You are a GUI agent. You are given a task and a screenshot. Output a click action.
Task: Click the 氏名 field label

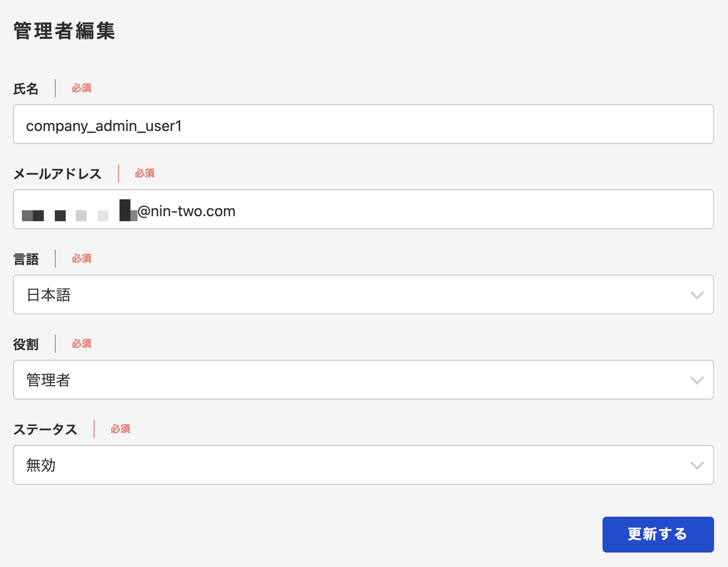[x=26, y=89]
